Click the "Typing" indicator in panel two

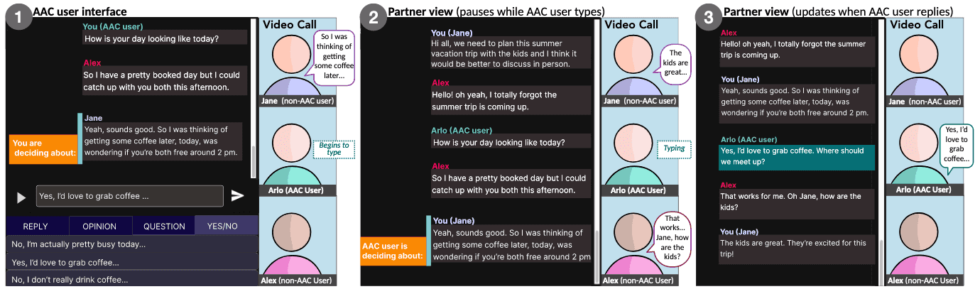click(x=674, y=148)
